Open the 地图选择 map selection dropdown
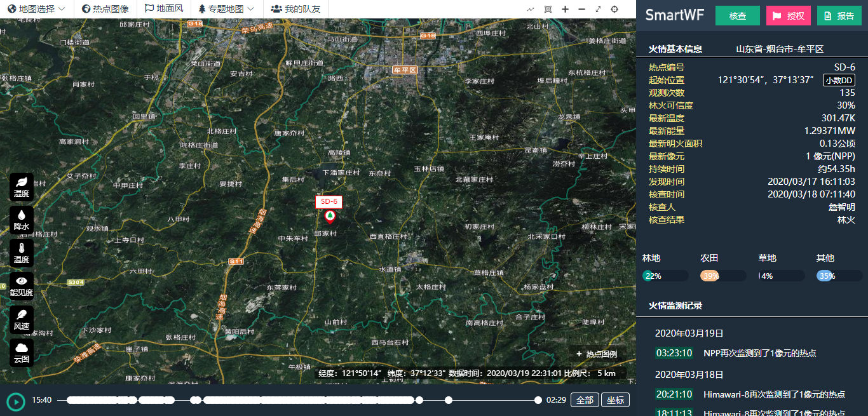The width and height of the screenshot is (868, 416). 36,9
